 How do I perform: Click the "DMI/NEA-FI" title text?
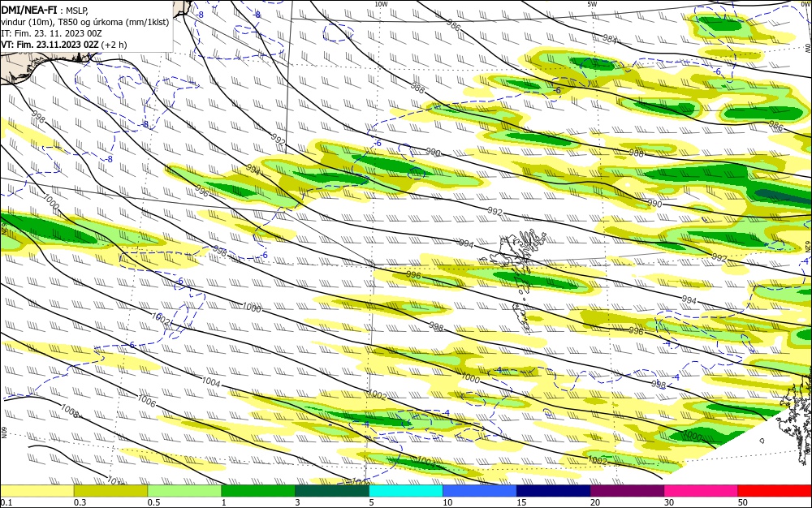click(x=29, y=9)
